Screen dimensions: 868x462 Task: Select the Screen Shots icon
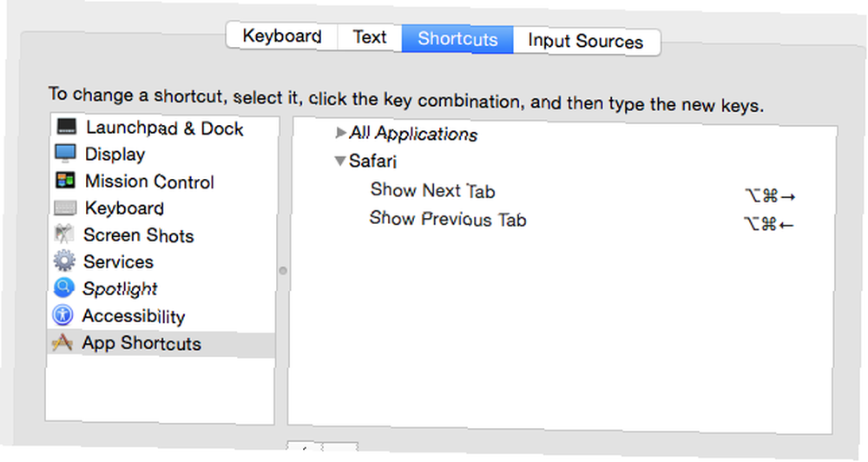(64, 234)
